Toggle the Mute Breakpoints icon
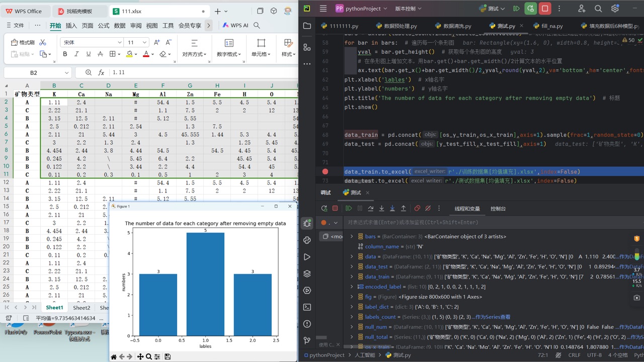644x362 pixels. (428, 208)
